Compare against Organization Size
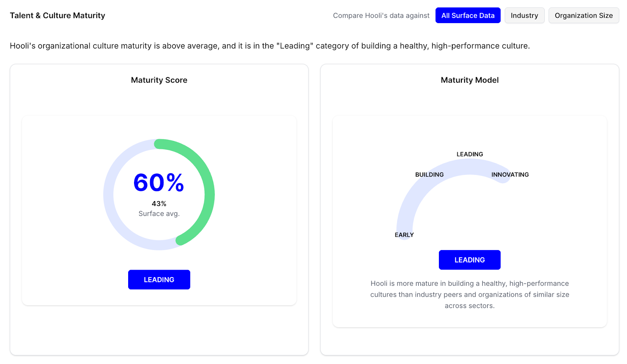This screenshot has height=364, width=627. coord(584,15)
